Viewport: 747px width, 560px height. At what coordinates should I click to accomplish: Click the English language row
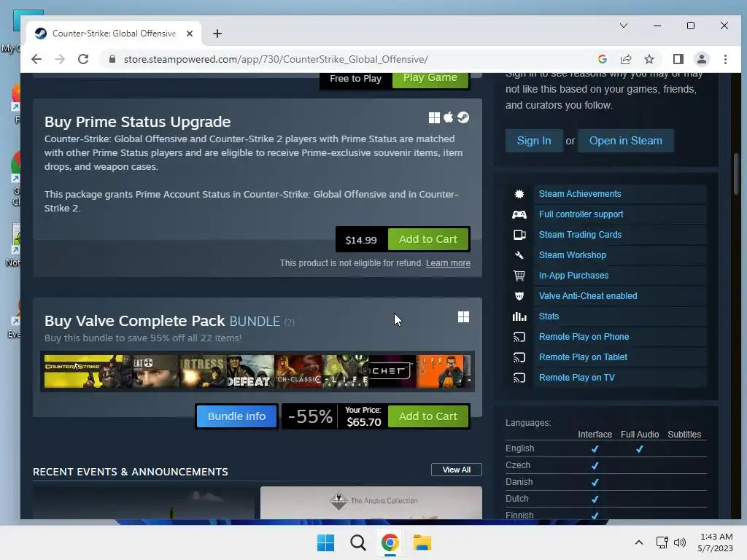click(x=605, y=448)
